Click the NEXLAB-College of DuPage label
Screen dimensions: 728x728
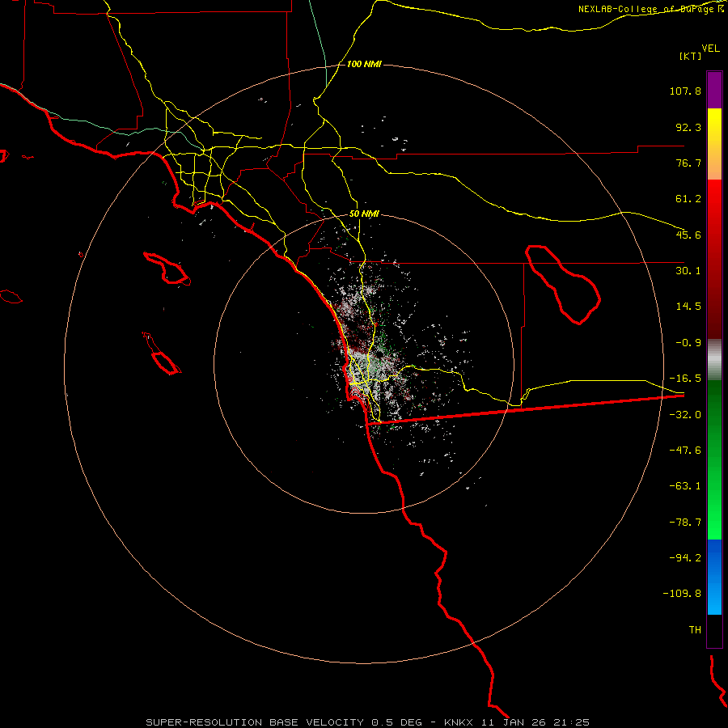(647, 9)
